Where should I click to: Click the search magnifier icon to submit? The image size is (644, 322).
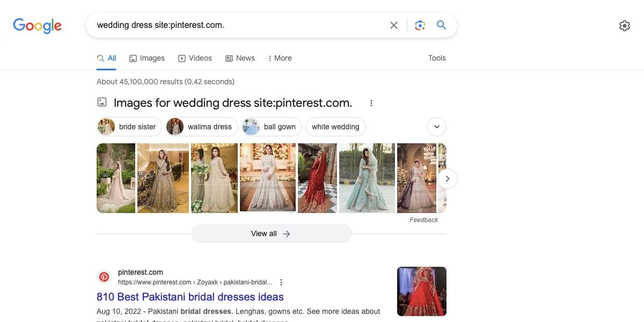(x=441, y=25)
